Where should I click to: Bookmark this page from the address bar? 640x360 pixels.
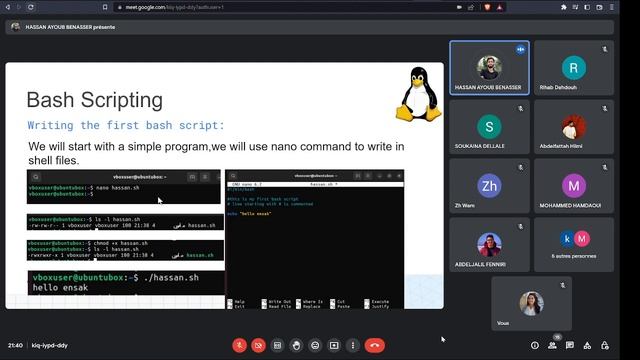[105, 7]
